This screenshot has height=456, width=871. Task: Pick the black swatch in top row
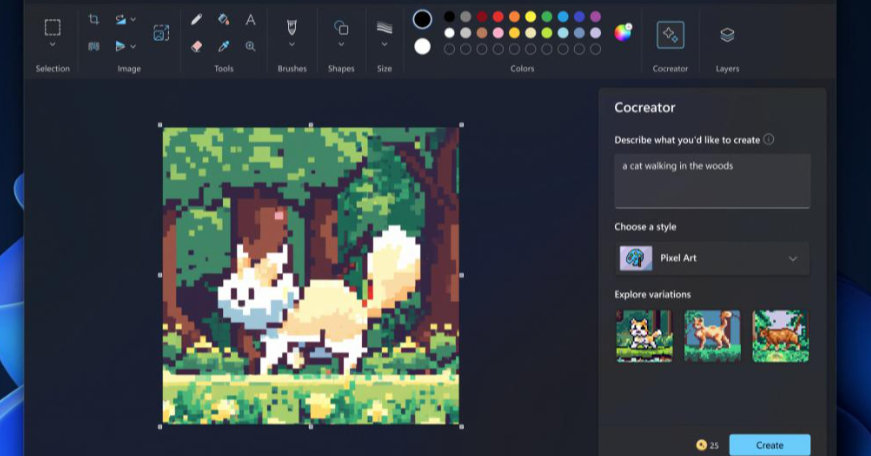tap(449, 17)
